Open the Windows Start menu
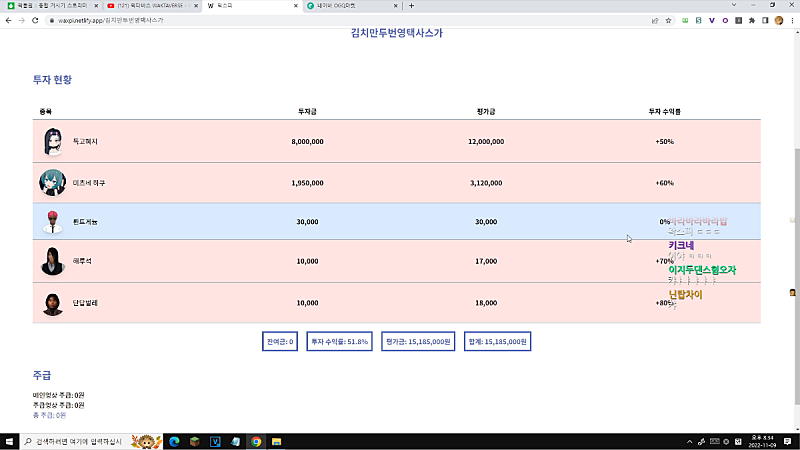 (x=9, y=441)
